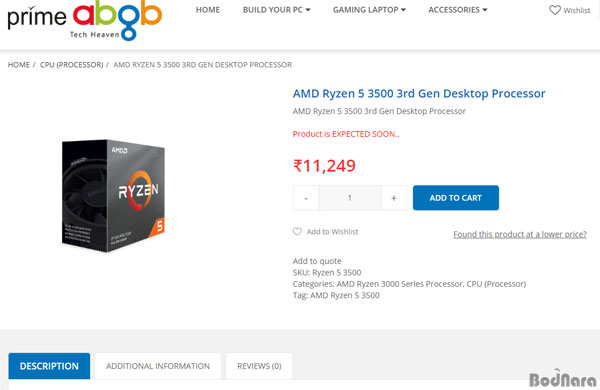The width and height of the screenshot is (600, 390).
Task: Open the Reviews (0) tab
Action: coord(259,366)
